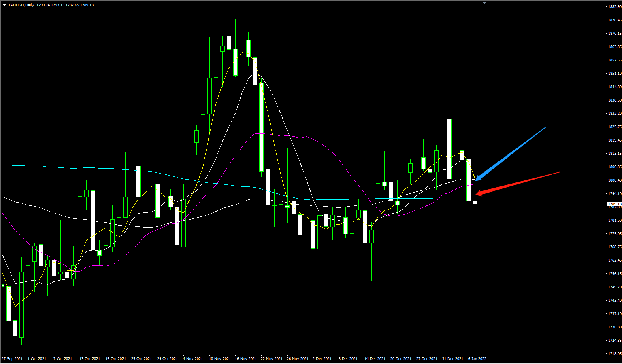Click the current price label 1789.18
622x364 pixels.
(x=614, y=204)
